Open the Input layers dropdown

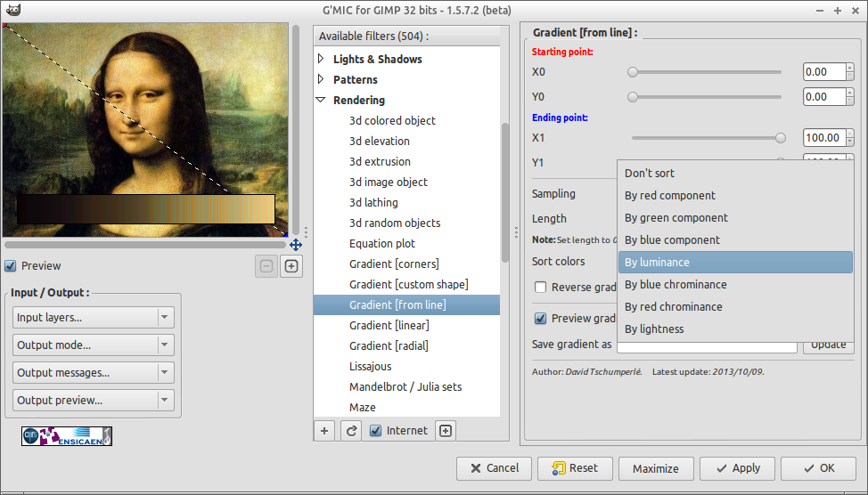tap(94, 318)
